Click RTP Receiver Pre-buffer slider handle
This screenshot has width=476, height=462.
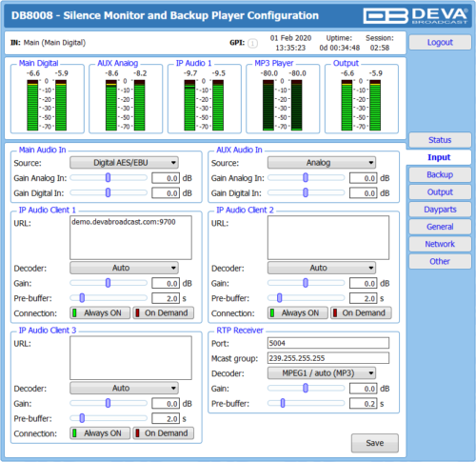[x=283, y=403]
